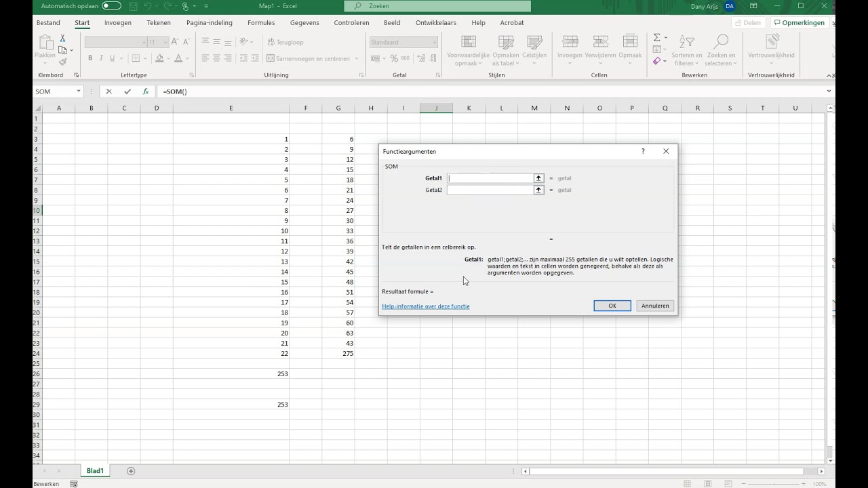Toggle Underline formatting
This screenshot has width=868, height=488.
pyautogui.click(x=112, y=58)
